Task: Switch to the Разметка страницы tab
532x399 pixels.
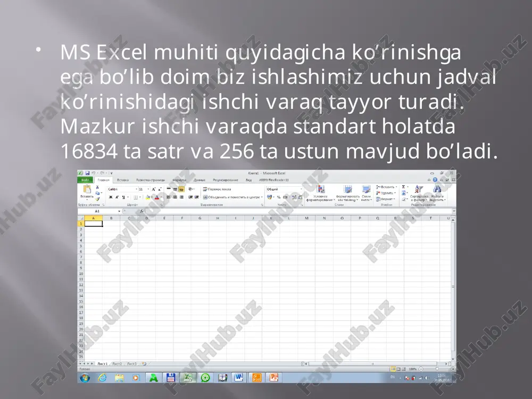Action: point(151,180)
